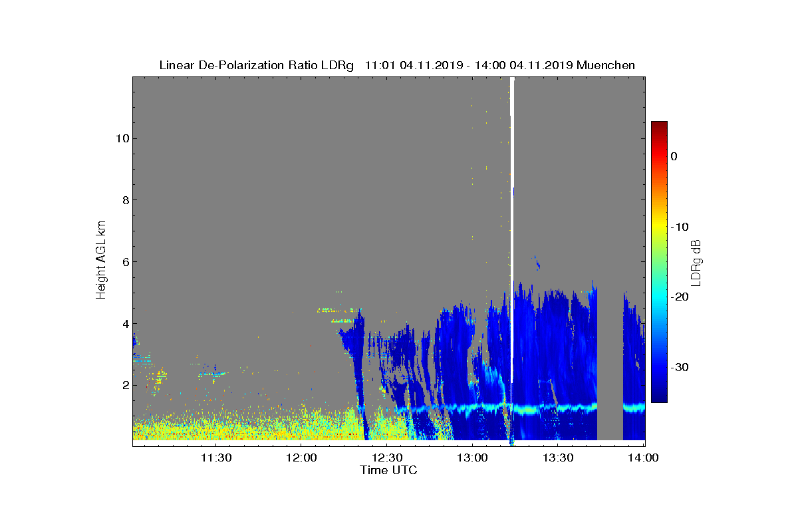Click the '12:00' time tick label
Viewport: 798px width, 532px height.
[302, 458]
